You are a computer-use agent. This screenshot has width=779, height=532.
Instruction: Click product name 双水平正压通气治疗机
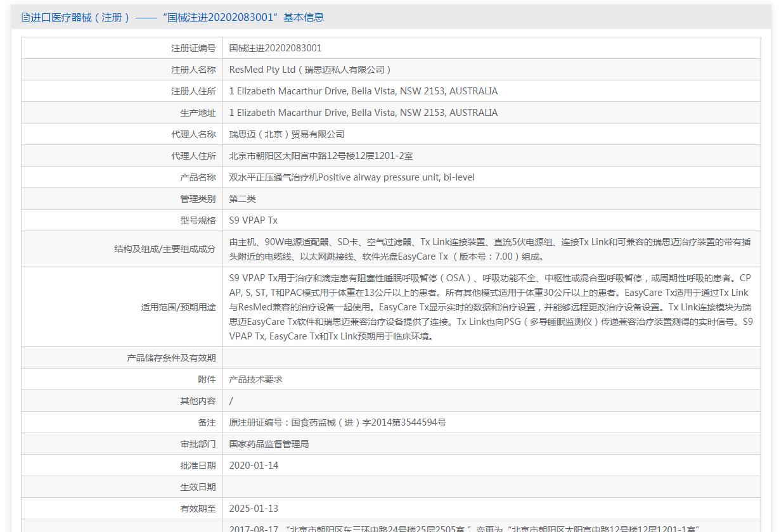pos(352,177)
